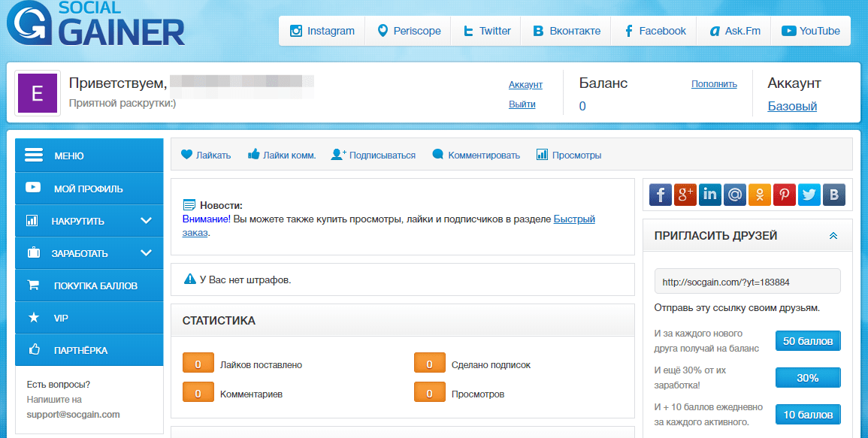Click the Pinterest share icon
Viewport: 868px width, 438px height.
tap(785, 195)
